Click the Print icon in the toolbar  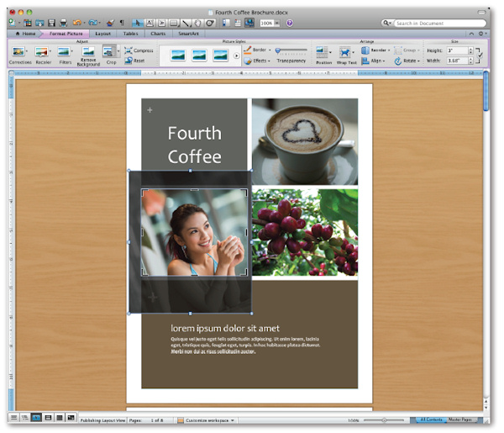[x=63, y=23]
